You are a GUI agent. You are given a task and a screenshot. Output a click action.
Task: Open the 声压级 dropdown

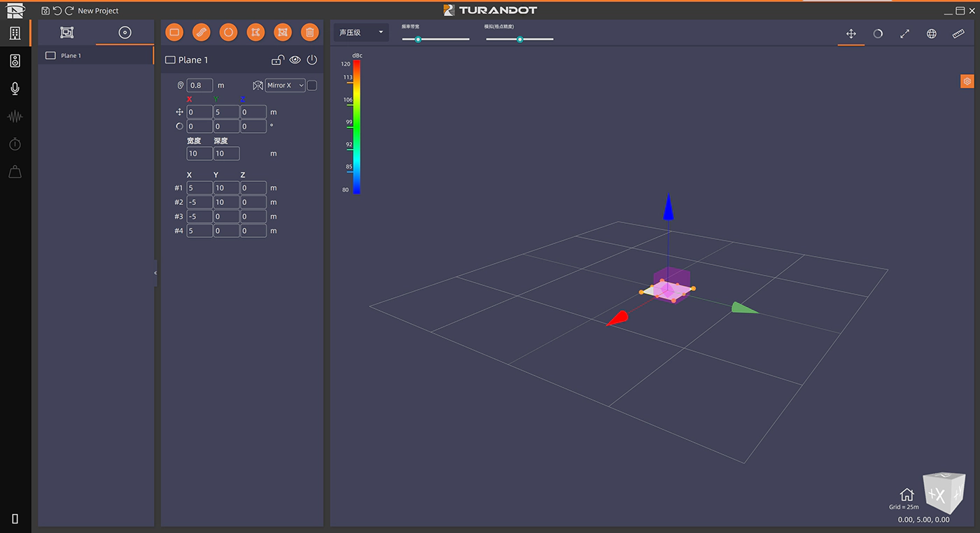(x=361, y=32)
